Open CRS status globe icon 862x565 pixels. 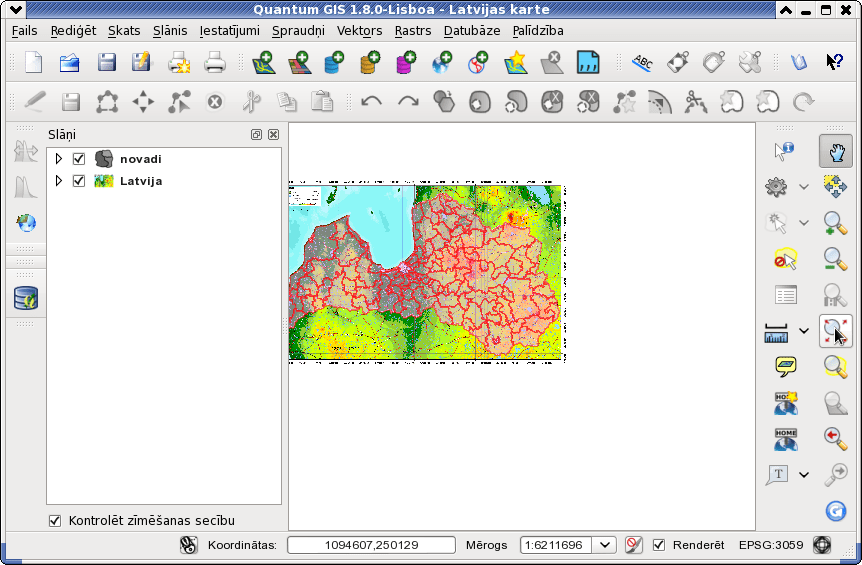pos(822,545)
